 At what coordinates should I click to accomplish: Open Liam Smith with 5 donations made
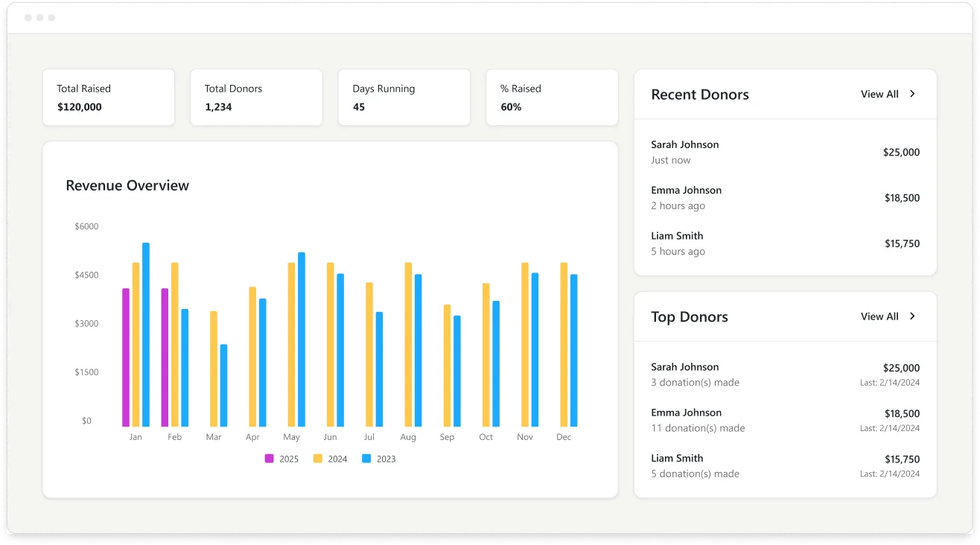[677, 458]
